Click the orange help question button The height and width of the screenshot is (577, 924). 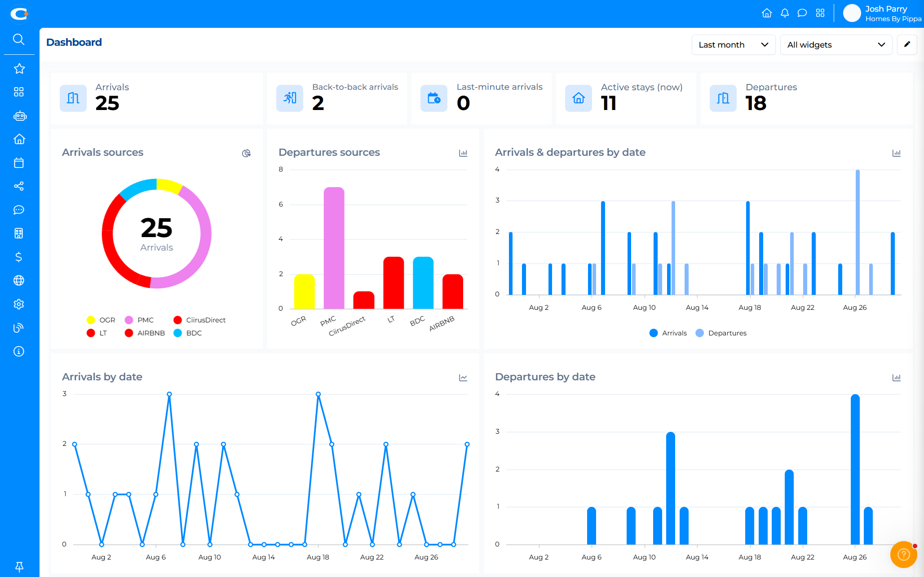point(903,555)
